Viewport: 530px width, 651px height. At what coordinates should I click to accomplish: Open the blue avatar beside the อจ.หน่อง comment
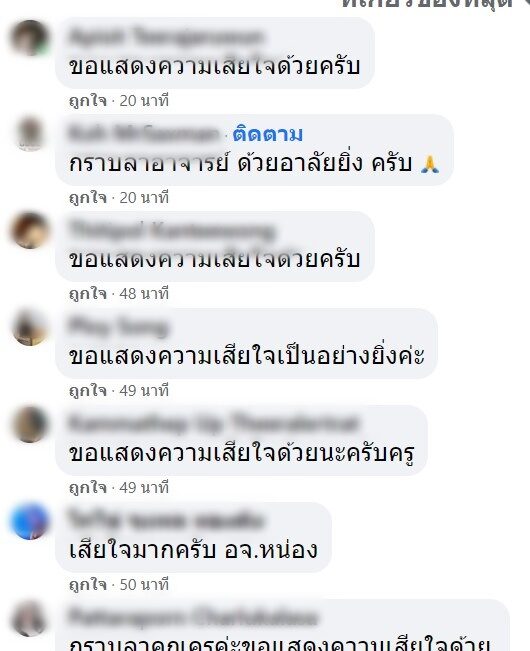[x=29, y=521]
